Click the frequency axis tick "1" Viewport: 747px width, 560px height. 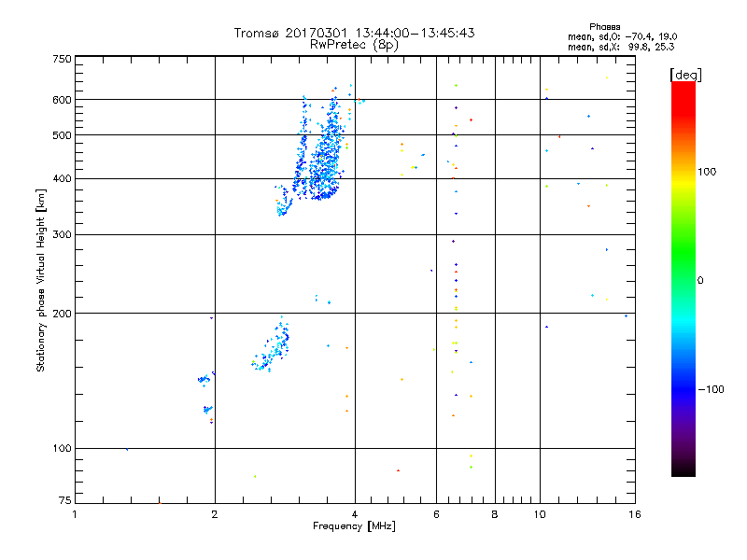75,514
